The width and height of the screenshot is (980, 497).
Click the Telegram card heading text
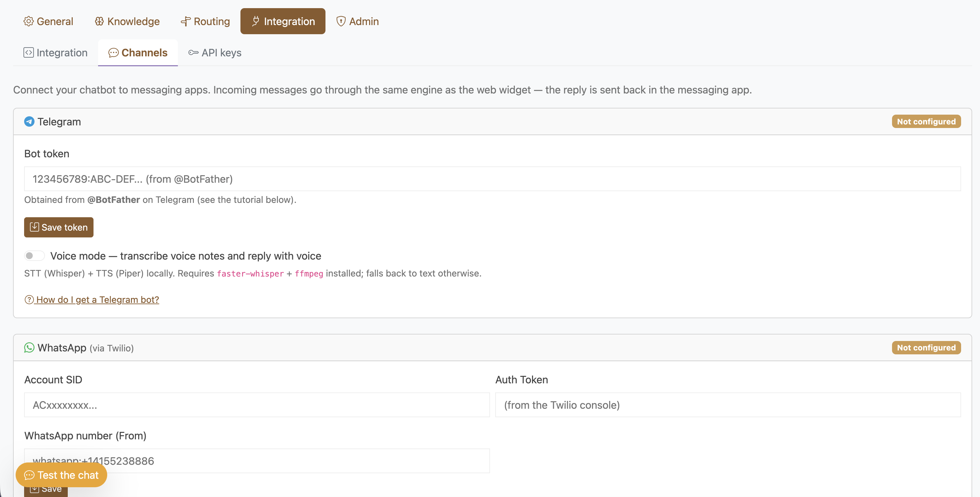coord(59,122)
